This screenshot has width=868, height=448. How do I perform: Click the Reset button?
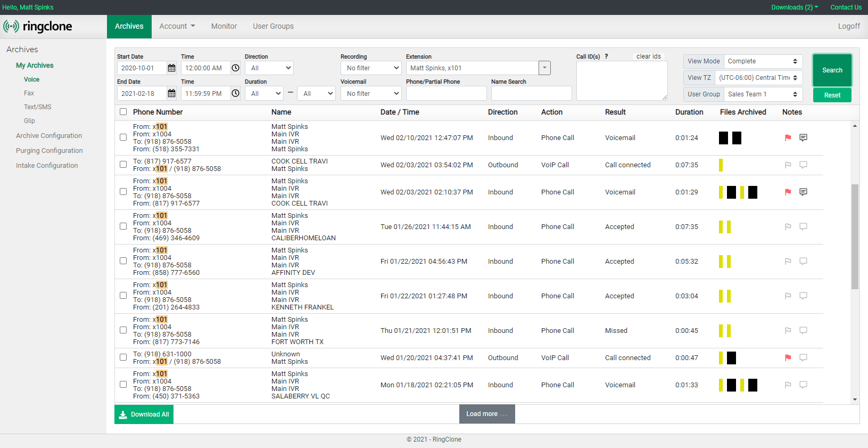click(832, 95)
